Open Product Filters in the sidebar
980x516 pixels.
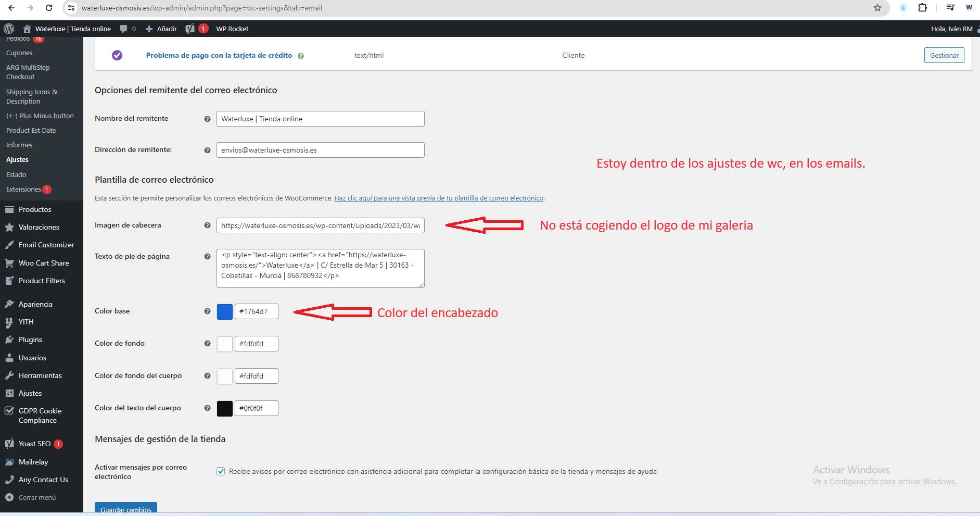(42, 281)
